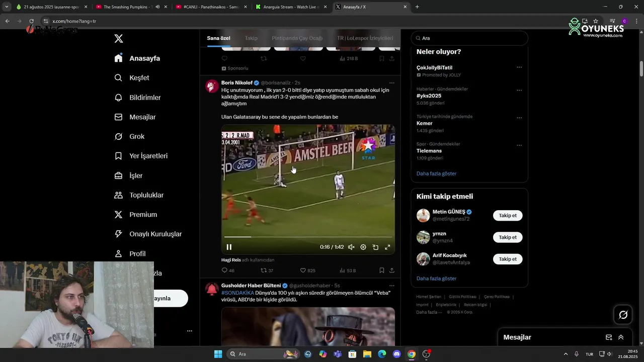The height and width of the screenshot is (362, 644).
Task: Open more options for ÇokJollyBiTatil trend
Action: 519,67
